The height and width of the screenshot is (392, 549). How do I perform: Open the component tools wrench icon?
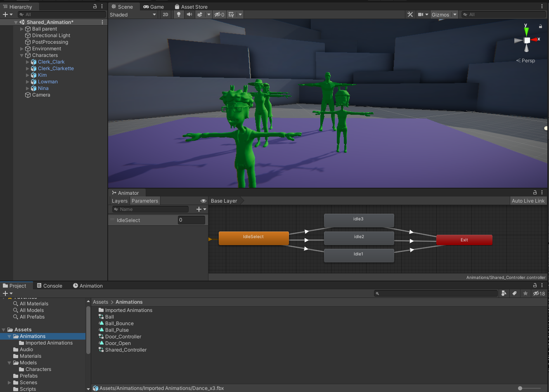[410, 14]
